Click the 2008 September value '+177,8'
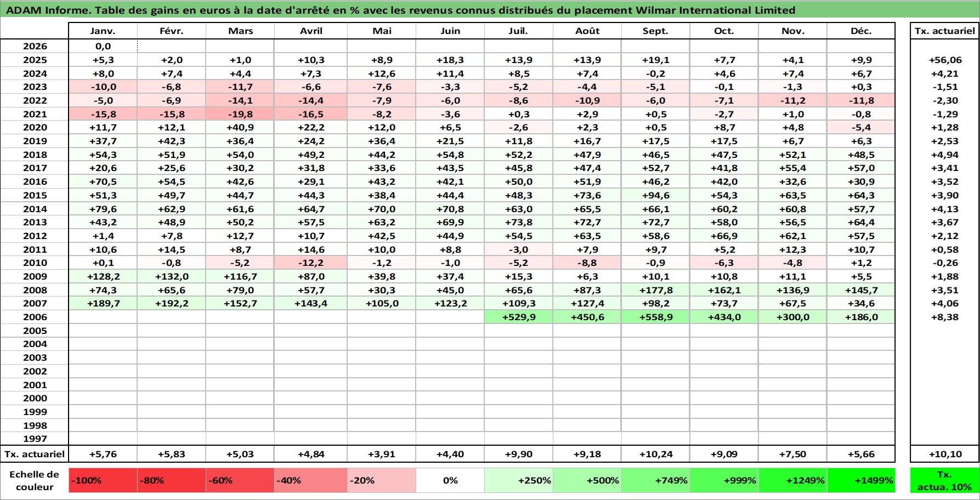The width and height of the screenshot is (980, 500). [x=656, y=290]
